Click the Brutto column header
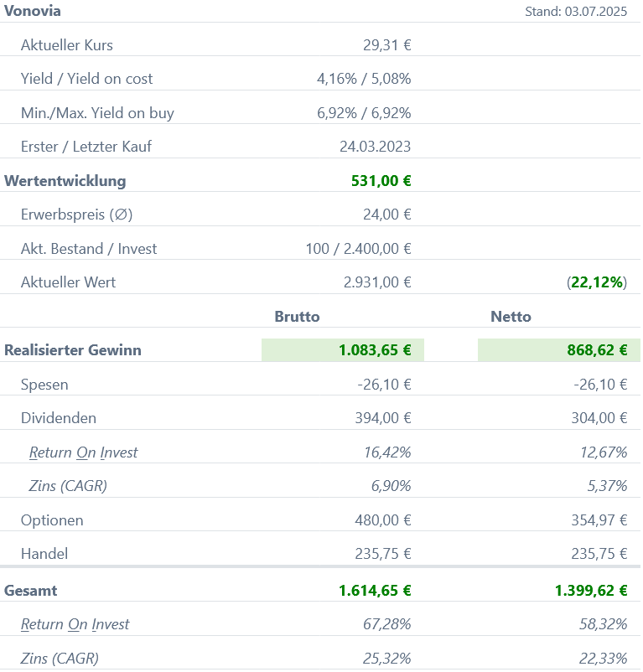 pyautogui.click(x=297, y=316)
